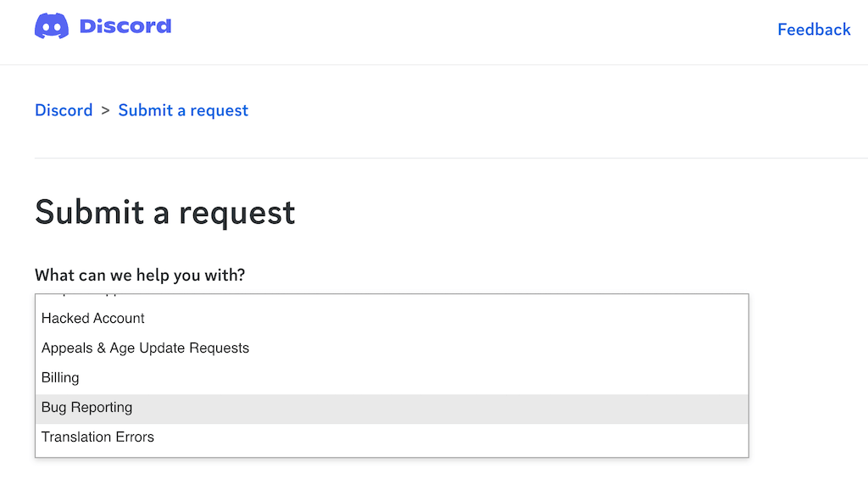Click the large Submit a request heading
This screenshot has height=490, width=868.
165,212
